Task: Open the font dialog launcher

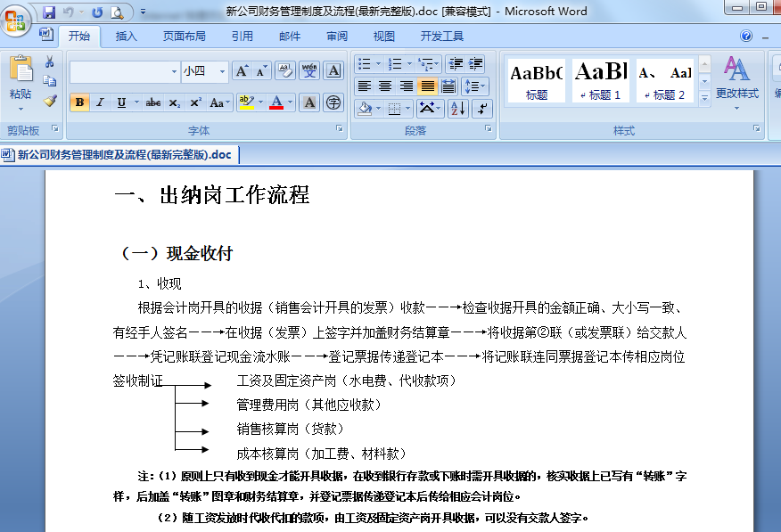Action: point(340,129)
